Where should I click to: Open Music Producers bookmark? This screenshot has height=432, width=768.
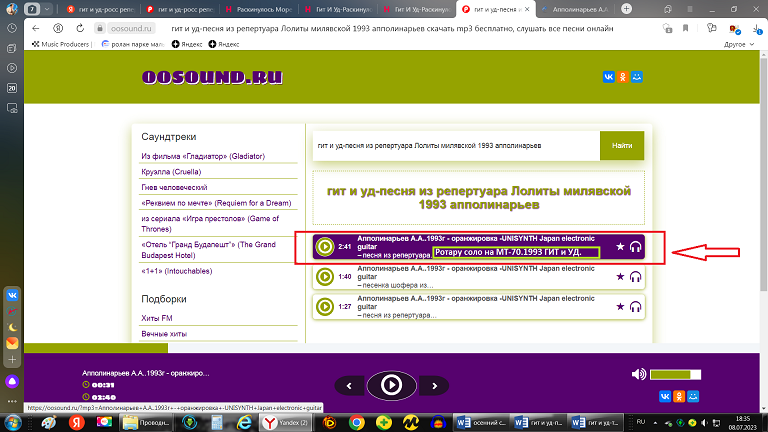point(60,44)
